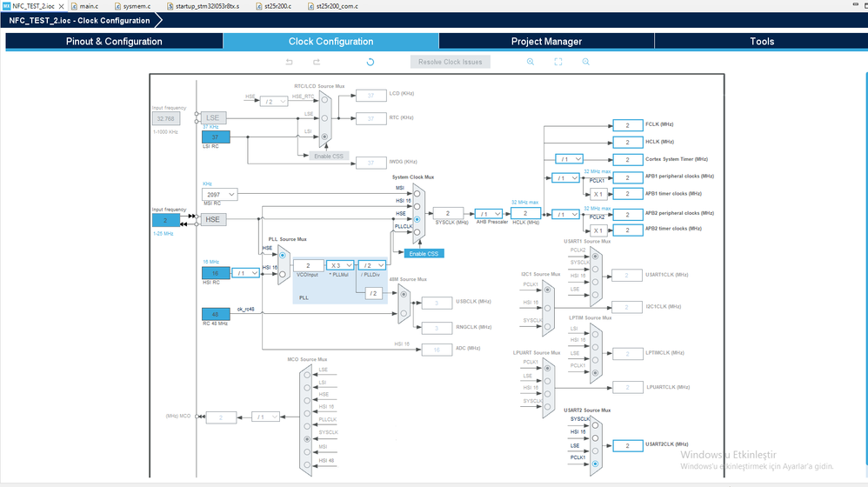
Task: Select PLLCLK in System Clock Mux
Action: point(417,232)
